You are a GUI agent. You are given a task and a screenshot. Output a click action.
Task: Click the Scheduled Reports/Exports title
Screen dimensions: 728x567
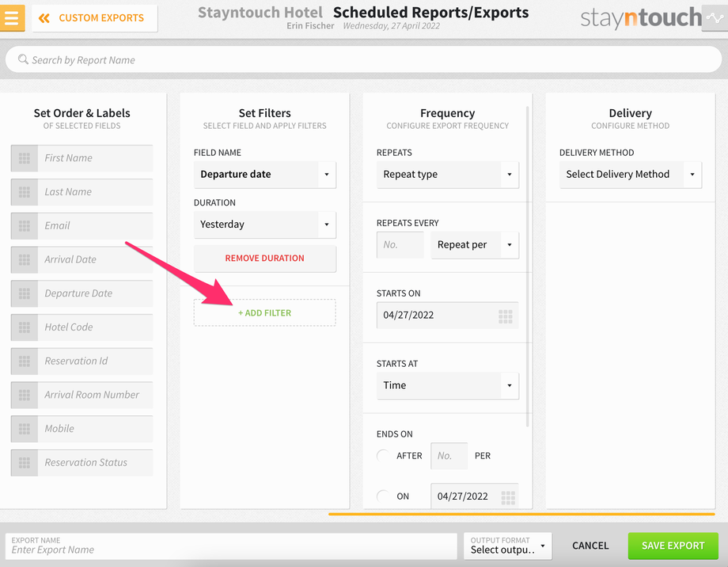click(430, 12)
